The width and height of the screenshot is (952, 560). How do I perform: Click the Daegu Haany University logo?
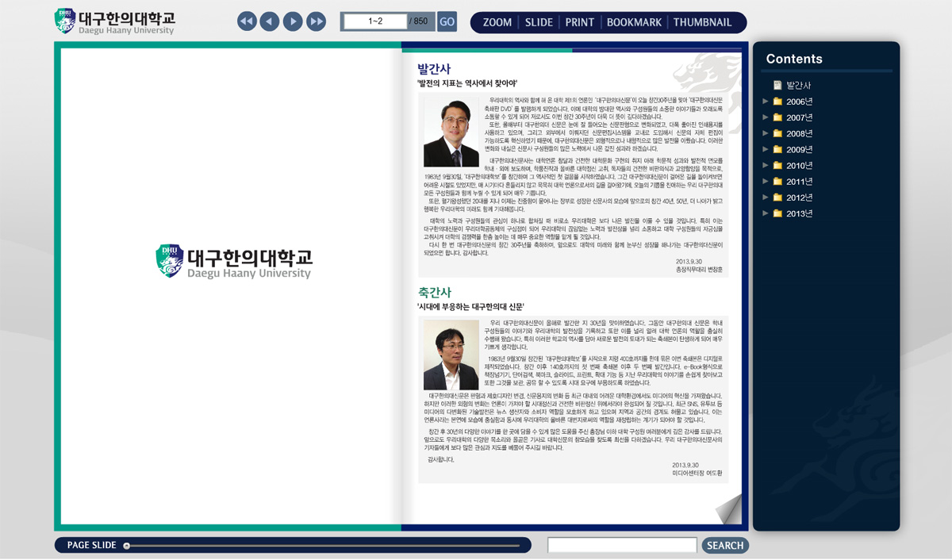point(114,21)
